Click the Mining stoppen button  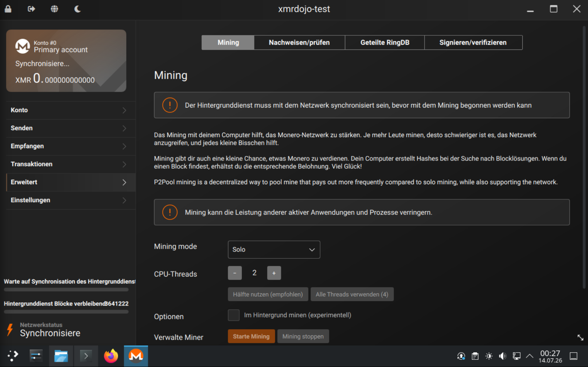click(303, 336)
